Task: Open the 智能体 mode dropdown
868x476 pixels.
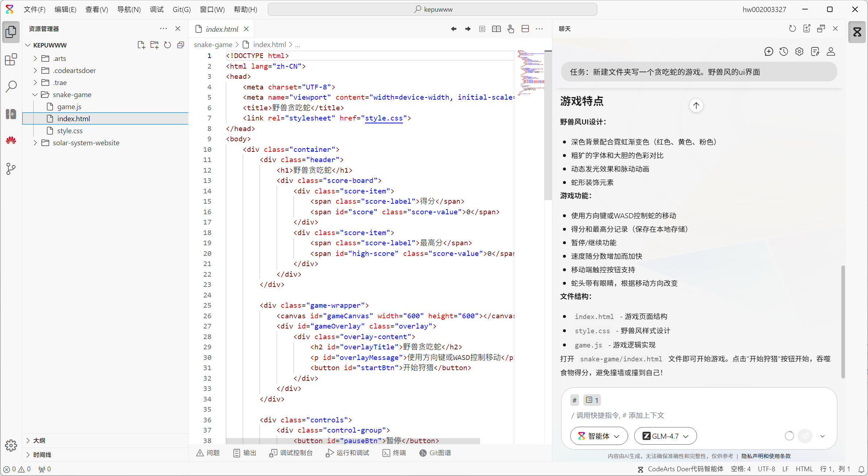Action: click(599, 436)
